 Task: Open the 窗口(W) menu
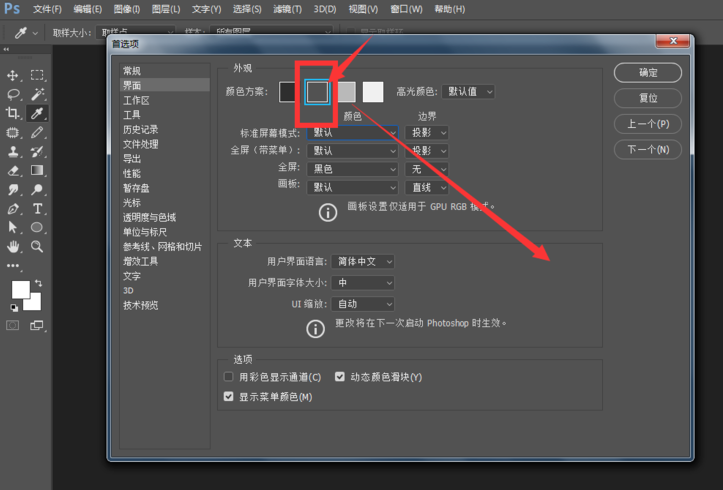tap(406, 9)
